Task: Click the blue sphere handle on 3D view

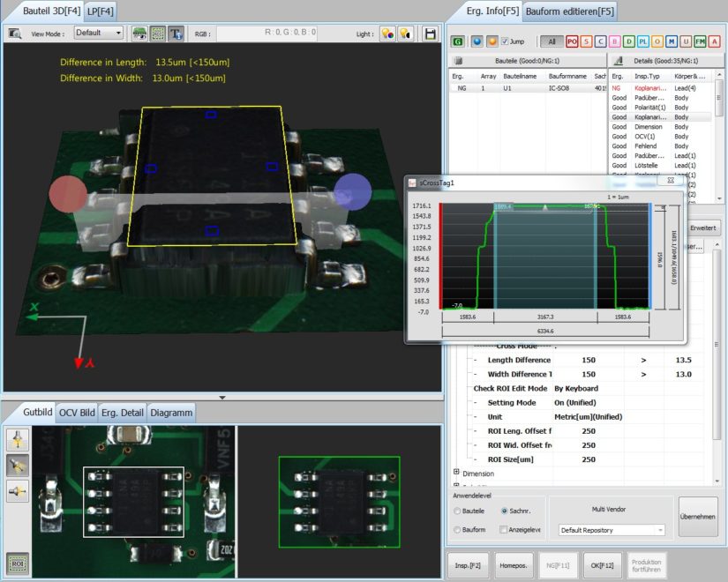Action: click(352, 192)
